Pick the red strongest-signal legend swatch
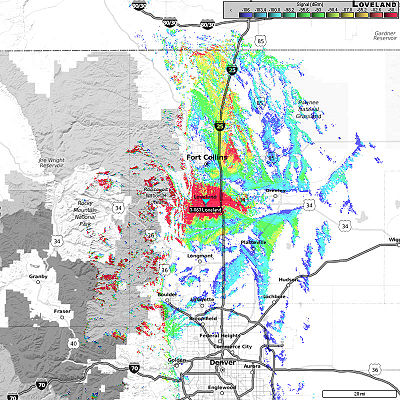Image resolution: width=400 pixels, height=400 pixels. [x=390, y=14]
